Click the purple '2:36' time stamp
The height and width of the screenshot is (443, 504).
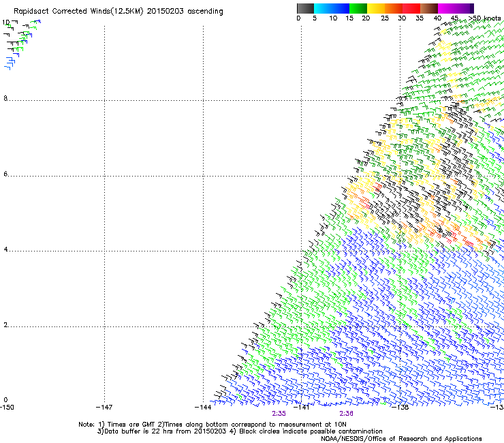click(x=346, y=414)
